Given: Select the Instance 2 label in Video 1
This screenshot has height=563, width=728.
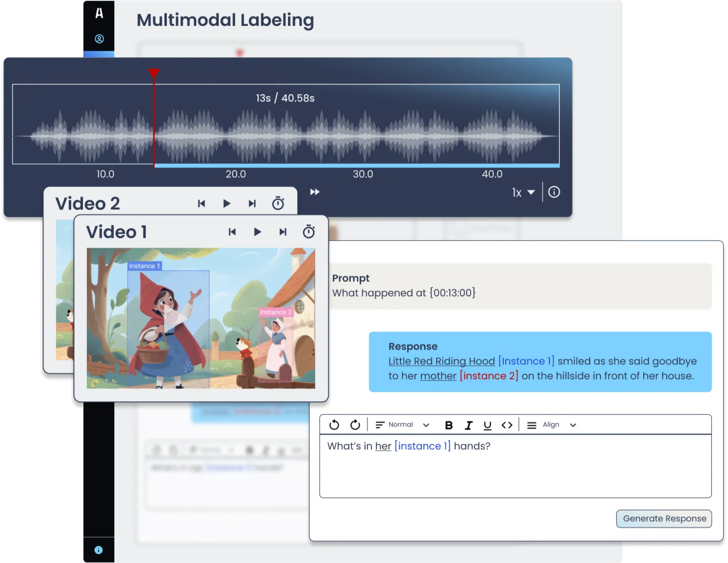Looking at the screenshot, I should tap(276, 312).
